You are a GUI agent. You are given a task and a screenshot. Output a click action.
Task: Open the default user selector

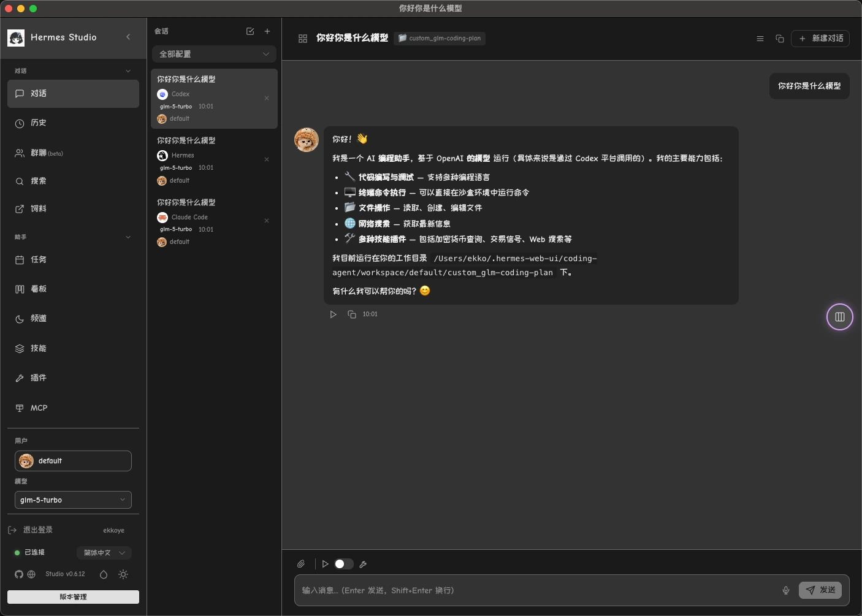click(x=73, y=461)
